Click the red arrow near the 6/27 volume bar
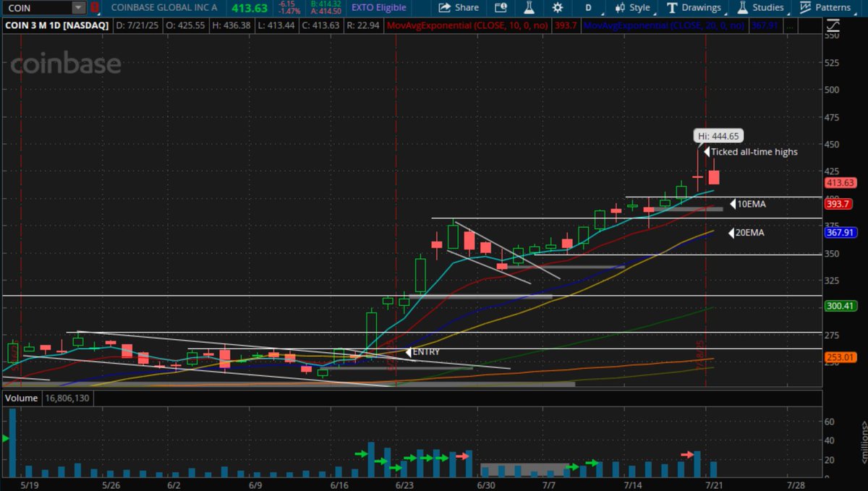The image size is (868, 491). (x=463, y=456)
